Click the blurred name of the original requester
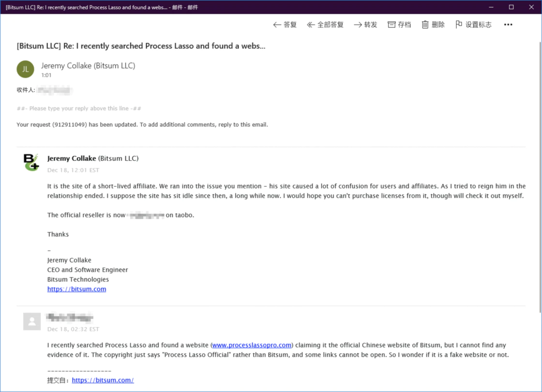This screenshot has height=392, width=542. coord(69,317)
